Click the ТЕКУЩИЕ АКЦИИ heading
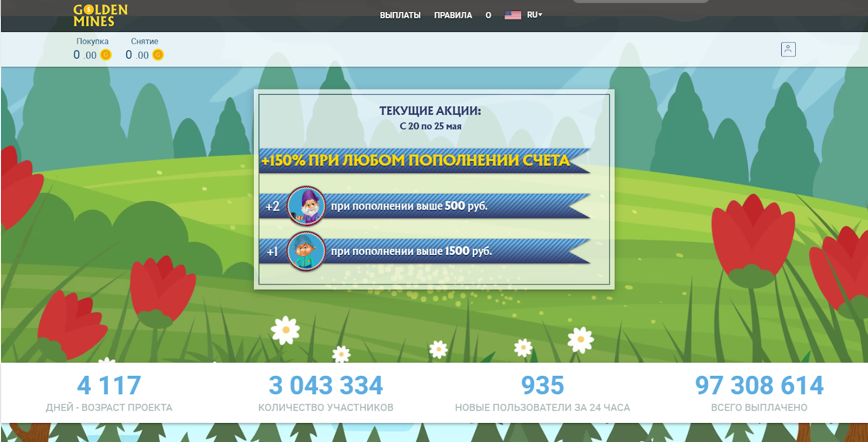This screenshot has width=868, height=442. (430, 111)
